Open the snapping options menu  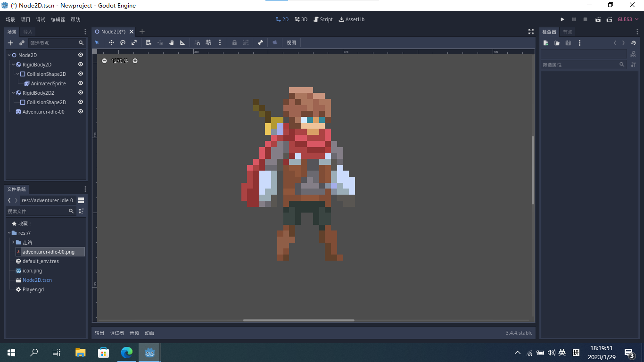220,42
